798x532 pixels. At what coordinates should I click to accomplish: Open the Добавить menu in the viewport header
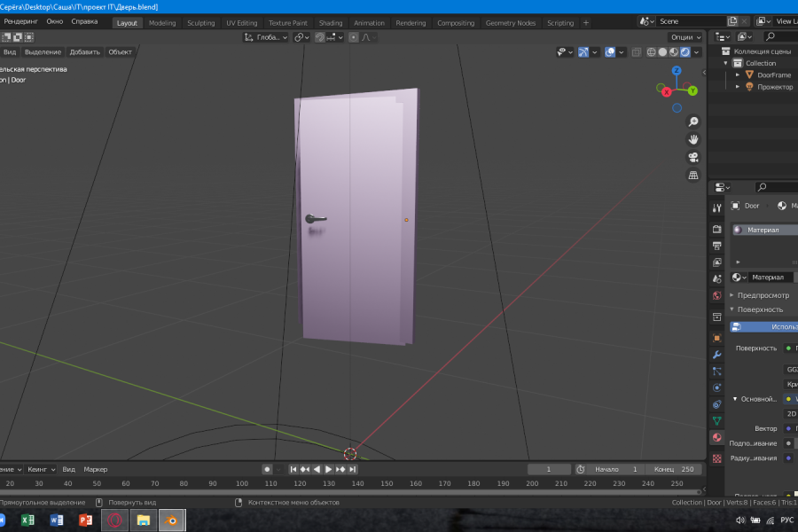(84, 52)
